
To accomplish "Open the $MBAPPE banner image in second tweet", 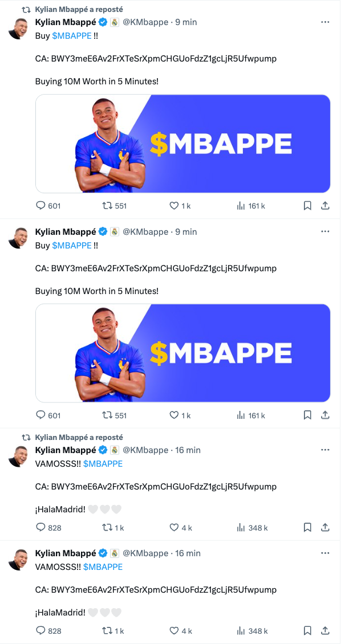I will pyautogui.click(x=183, y=353).
